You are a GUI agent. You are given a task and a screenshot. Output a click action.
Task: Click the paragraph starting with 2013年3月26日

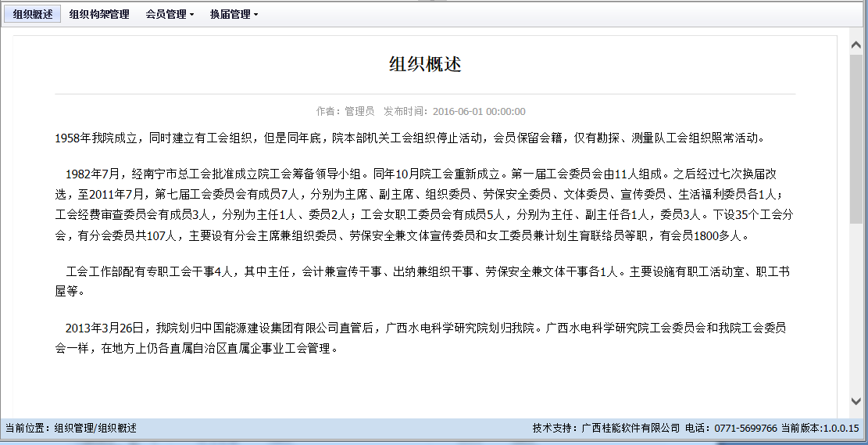pos(422,338)
